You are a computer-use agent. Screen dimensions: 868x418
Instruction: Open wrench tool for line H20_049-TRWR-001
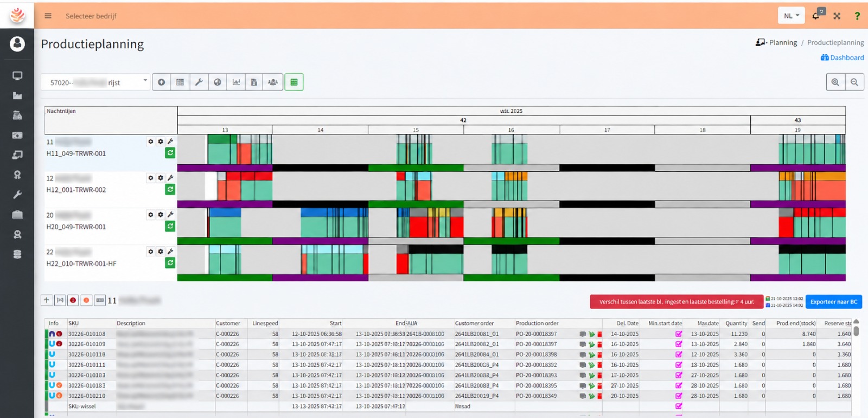pos(170,215)
